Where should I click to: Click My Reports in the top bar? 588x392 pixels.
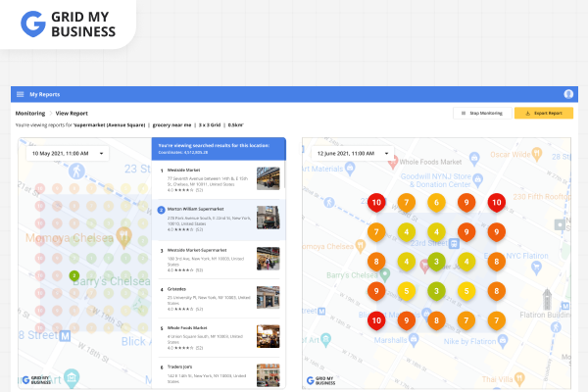[45, 94]
